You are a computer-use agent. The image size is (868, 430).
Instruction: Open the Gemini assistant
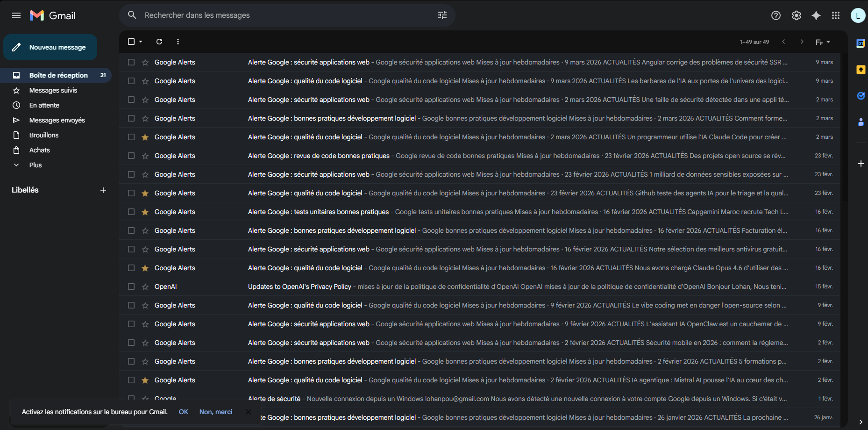816,15
